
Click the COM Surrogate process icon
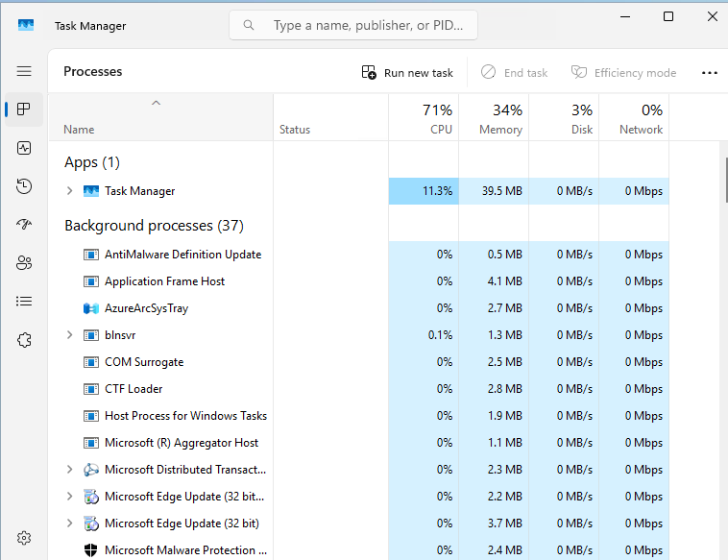point(91,362)
